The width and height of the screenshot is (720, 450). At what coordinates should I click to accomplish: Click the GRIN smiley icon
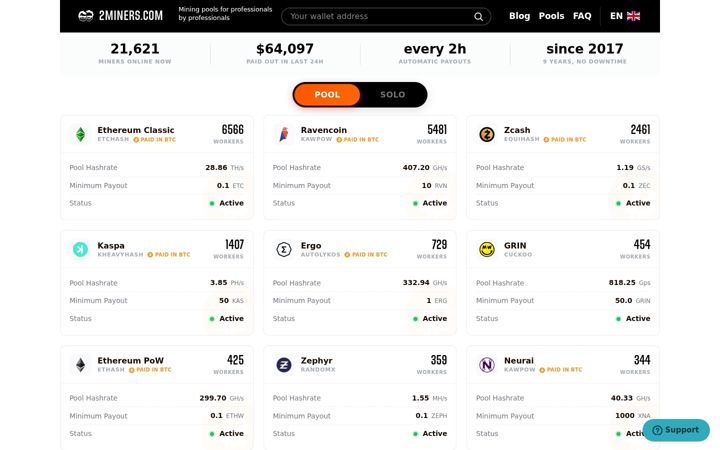pyautogui.click(x=487, y=249)
